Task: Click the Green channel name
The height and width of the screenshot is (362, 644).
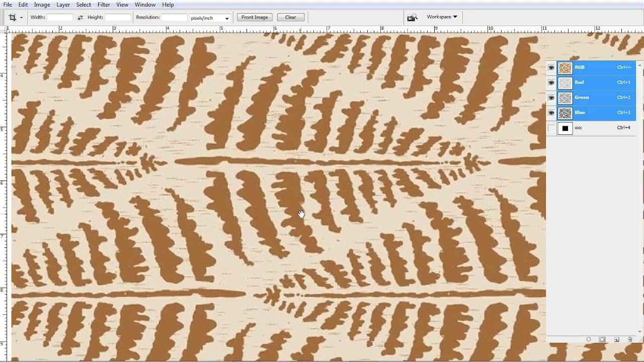Action: 582,98
